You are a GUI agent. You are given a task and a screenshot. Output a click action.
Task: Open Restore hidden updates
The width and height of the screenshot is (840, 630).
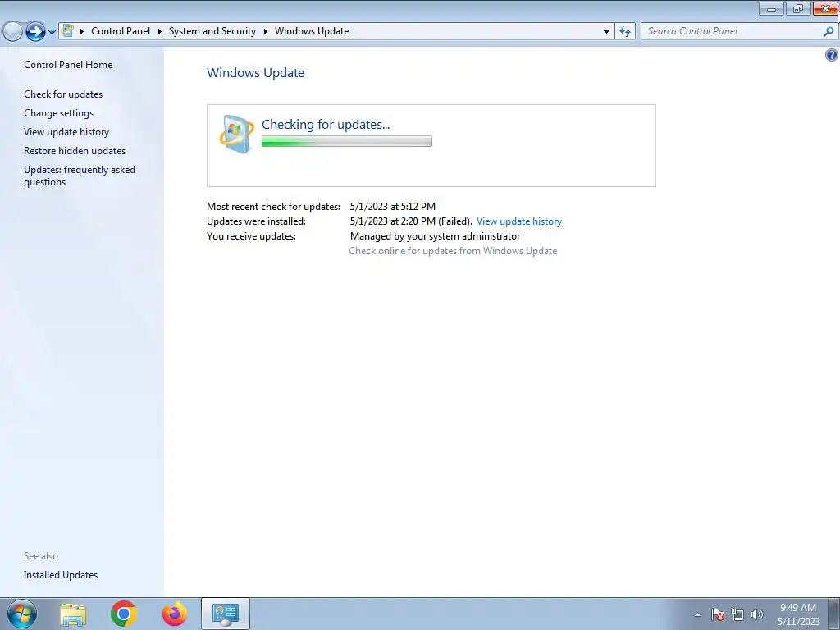coord(75,151)
